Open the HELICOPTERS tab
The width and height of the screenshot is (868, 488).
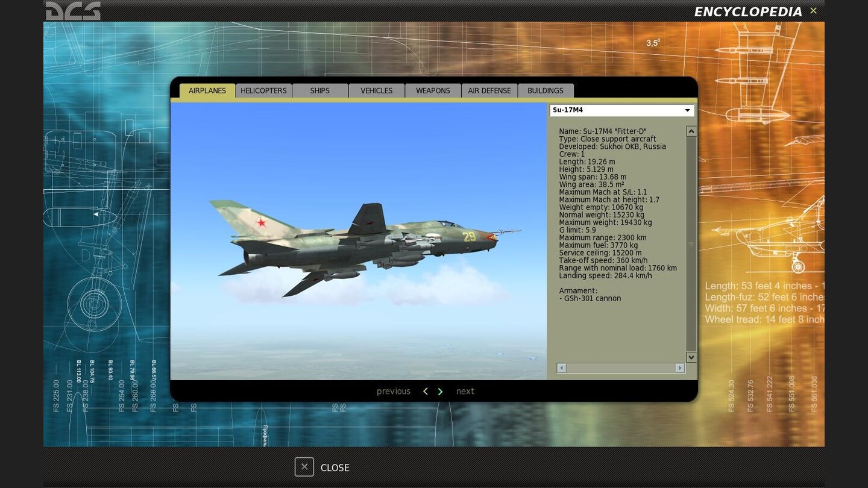pos(263,90)
